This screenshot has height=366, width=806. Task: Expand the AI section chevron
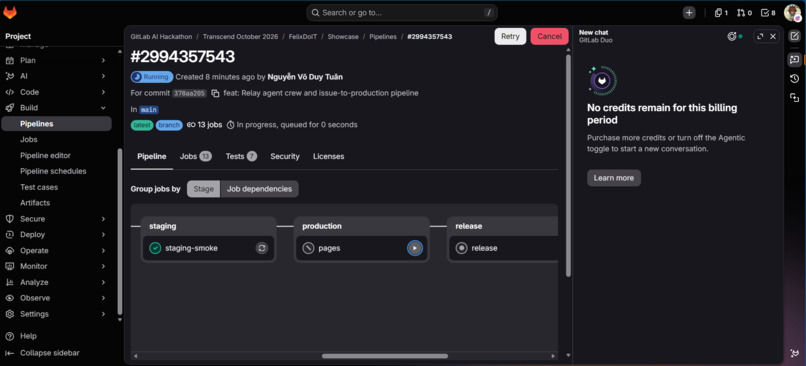(x=103, y=77)
